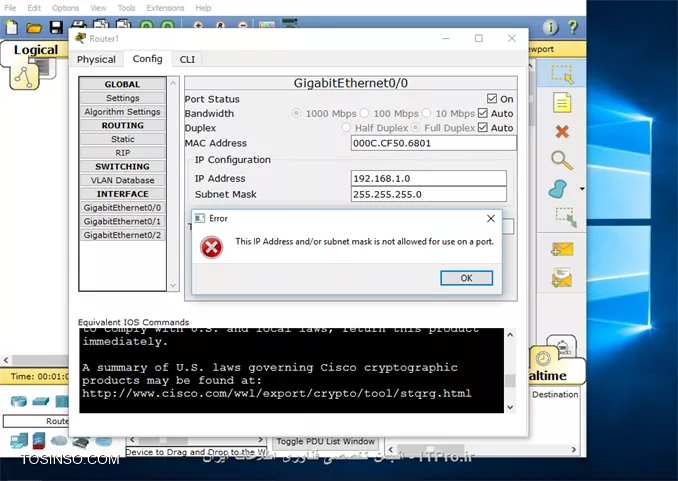Save with the floppy disk icon

tap(56, 28)
